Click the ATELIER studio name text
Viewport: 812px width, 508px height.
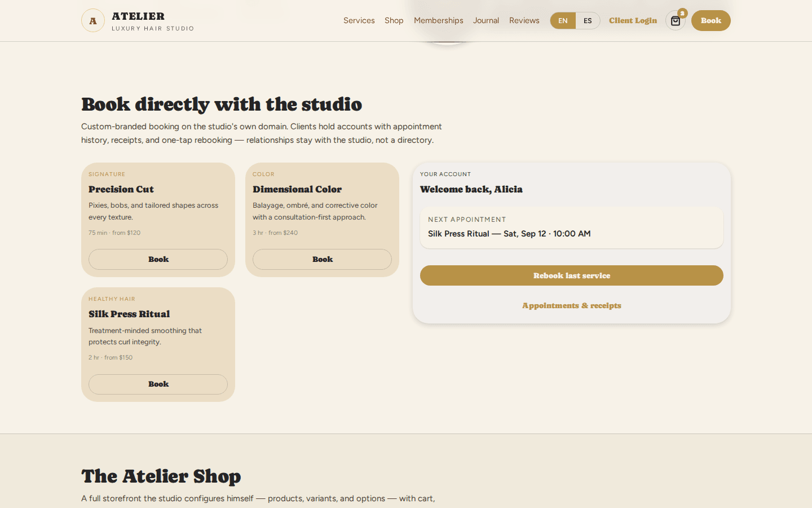(138, 16)
